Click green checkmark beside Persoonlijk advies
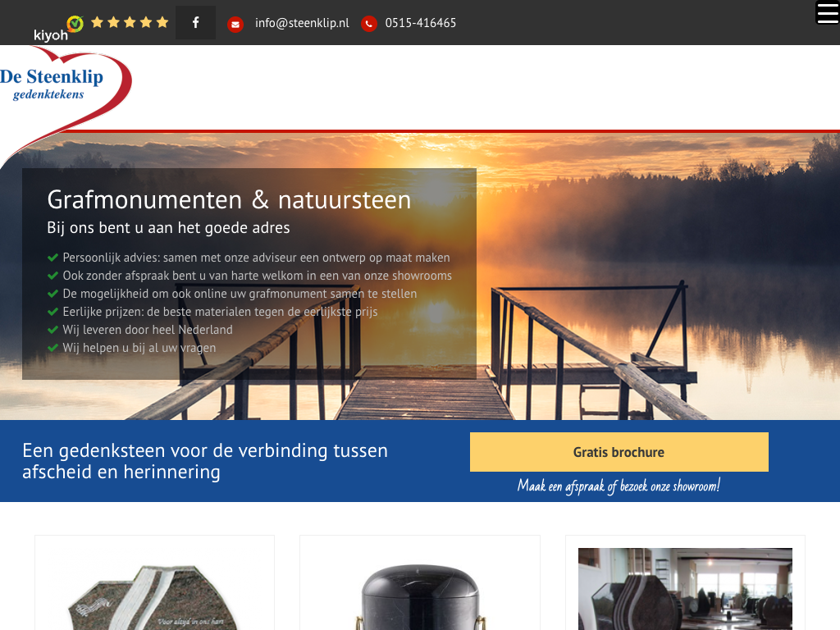The height and width of the screenshot is (630, 840). pos(52,258)
